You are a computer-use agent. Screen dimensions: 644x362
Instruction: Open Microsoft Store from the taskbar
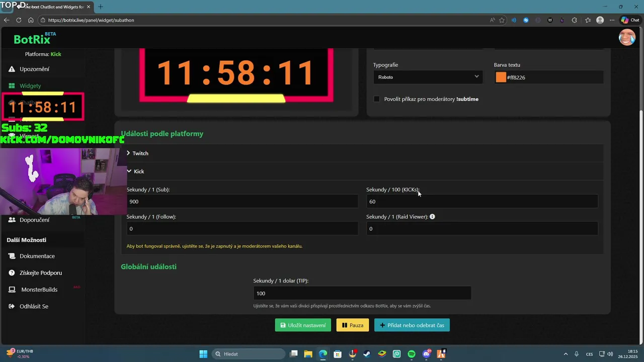(x=338, y=354)
